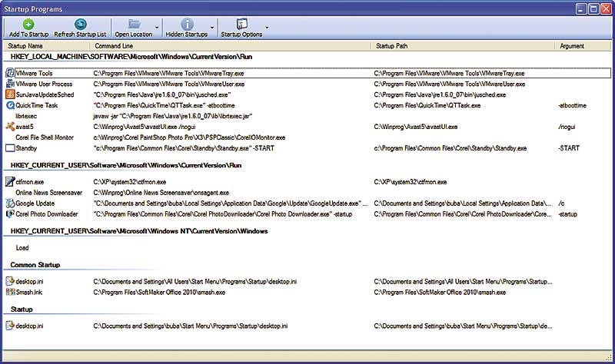Click the window resize grip corner
The height and width of the screenshot is (364, 615).
pyautogui.click(x=609, y=356)
